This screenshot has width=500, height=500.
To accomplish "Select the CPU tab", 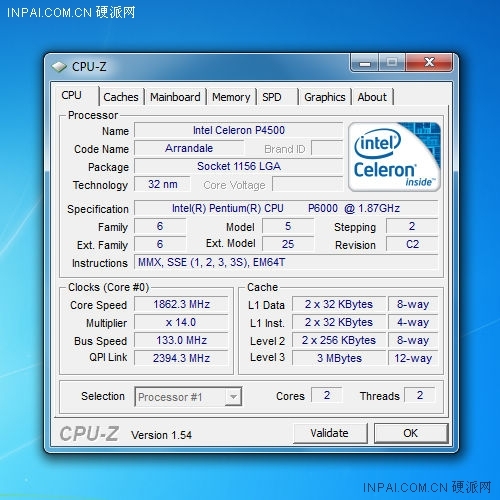I will (71, 95).
